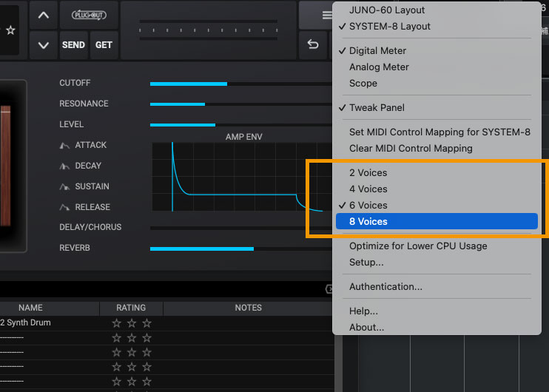
Task: Select JUNO-60 Layout menu item
Action: [437, 10]
